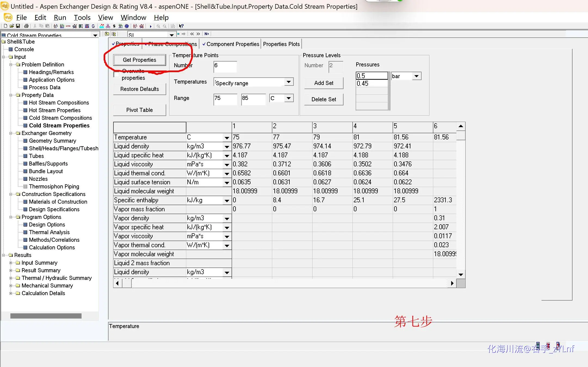
Task: Click the up-one-level folder icon
Action: pyautogui.click(x=107, y=34)
